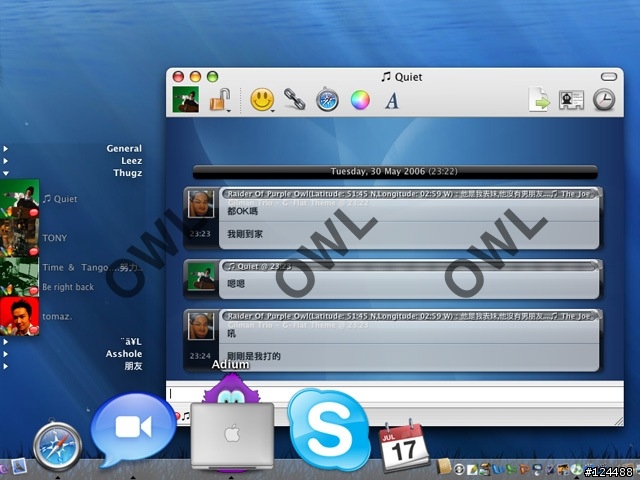The image size is (640, 480).
Task: Launch Skype from the Dock
Action: pyautogui.click(x=329, y=429)
